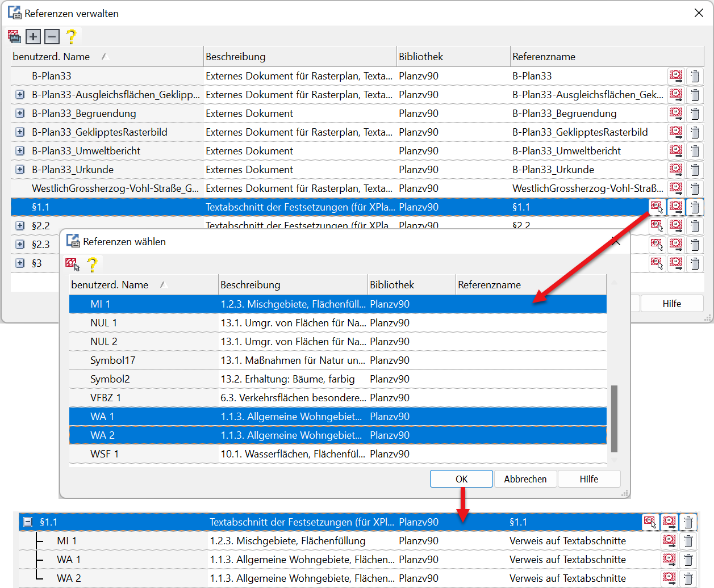Expand the §2.3 tree node

pyautogui.click(x=20, y=245)
